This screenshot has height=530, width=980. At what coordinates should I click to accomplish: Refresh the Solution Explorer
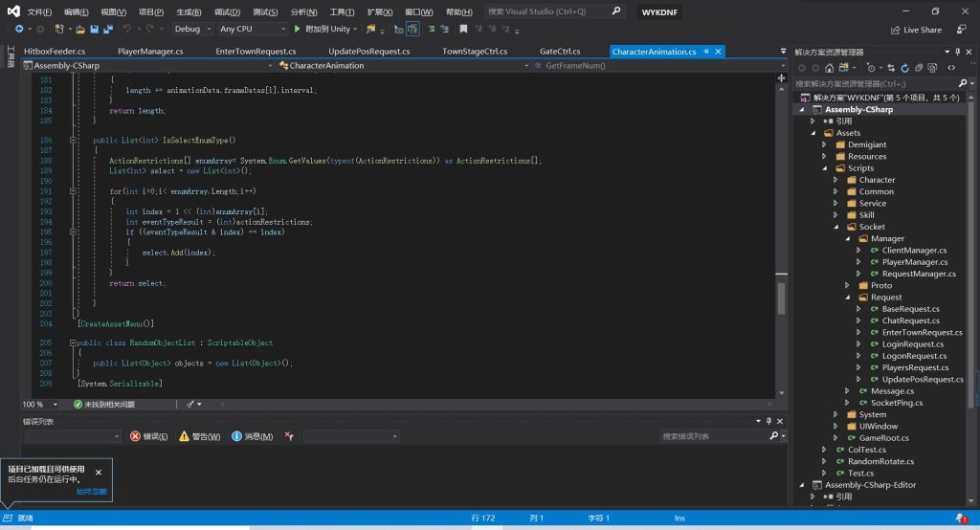(904, 68)
